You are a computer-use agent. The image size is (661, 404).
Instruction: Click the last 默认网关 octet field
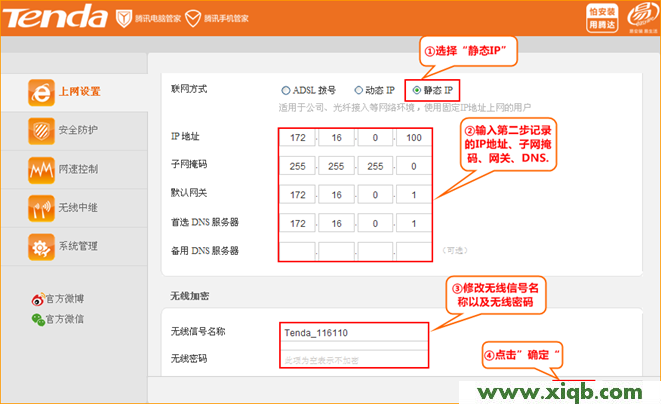413,194
